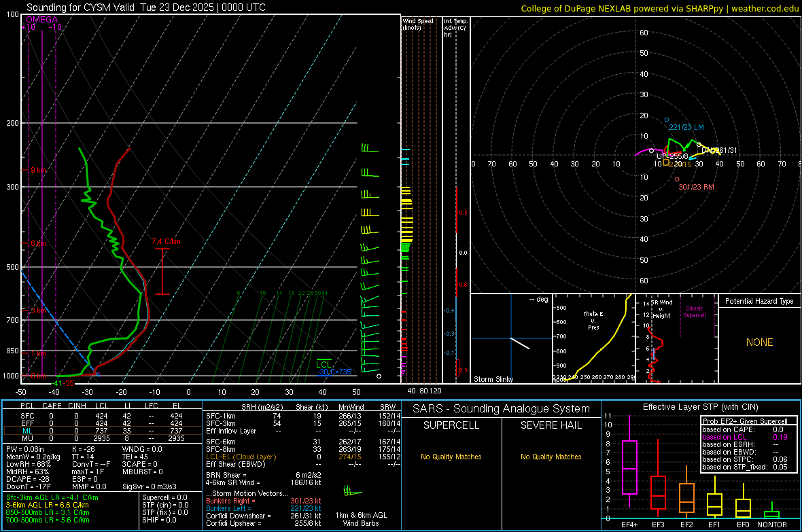Click the 1km & 6km AGL Wind Barbs label

pos(361,519)
